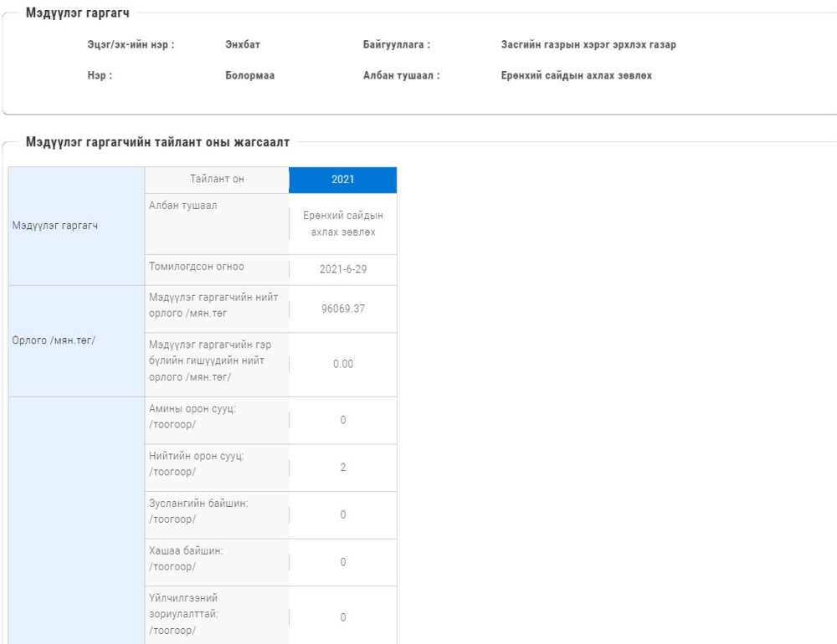
Task: Click organization "Засгийн газрын хэрэг эрхлэх газар"
Action: pos(583,44)
